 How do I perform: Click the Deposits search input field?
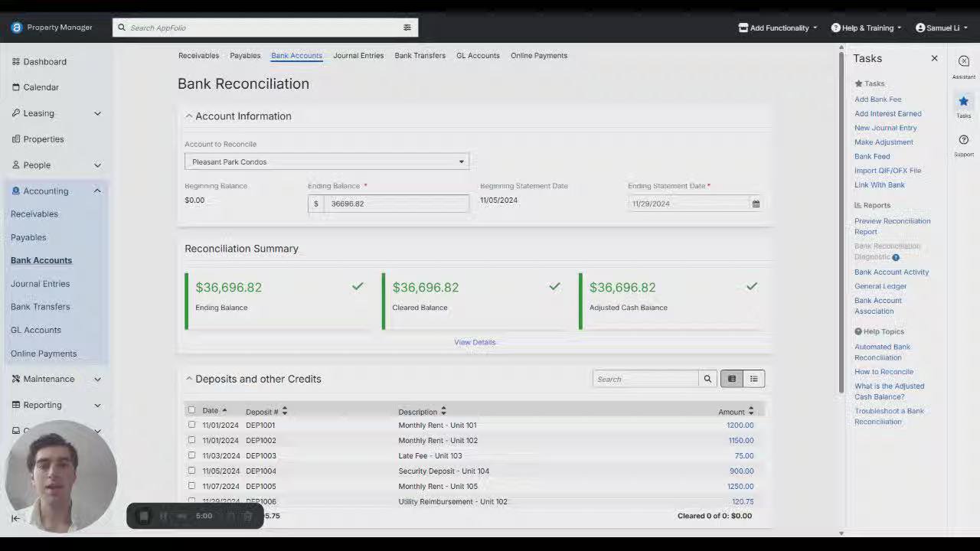coord(645,379)
